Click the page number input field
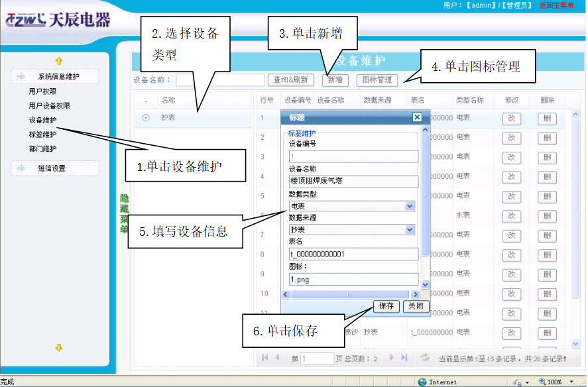This screenshot has width=588, height=387. click(317, 359)
